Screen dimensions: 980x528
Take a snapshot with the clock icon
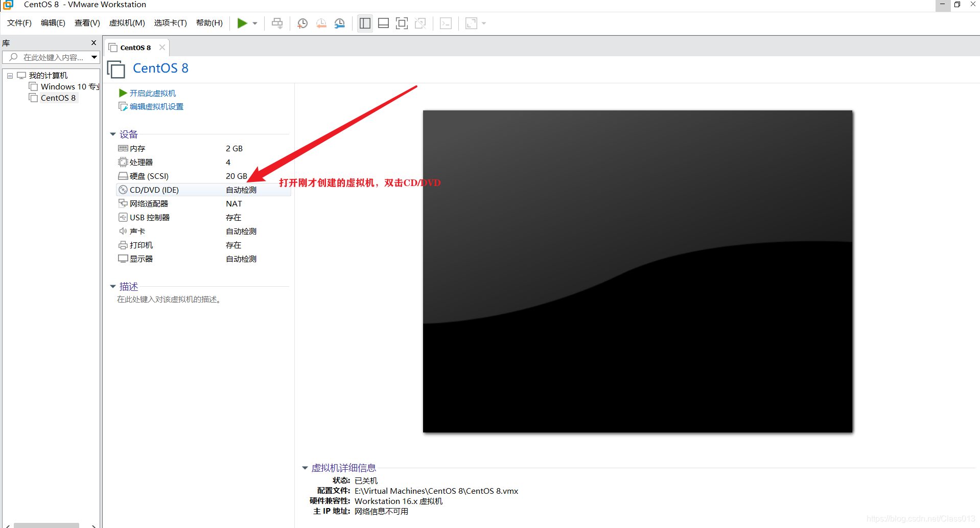click(x=302, y=24)
